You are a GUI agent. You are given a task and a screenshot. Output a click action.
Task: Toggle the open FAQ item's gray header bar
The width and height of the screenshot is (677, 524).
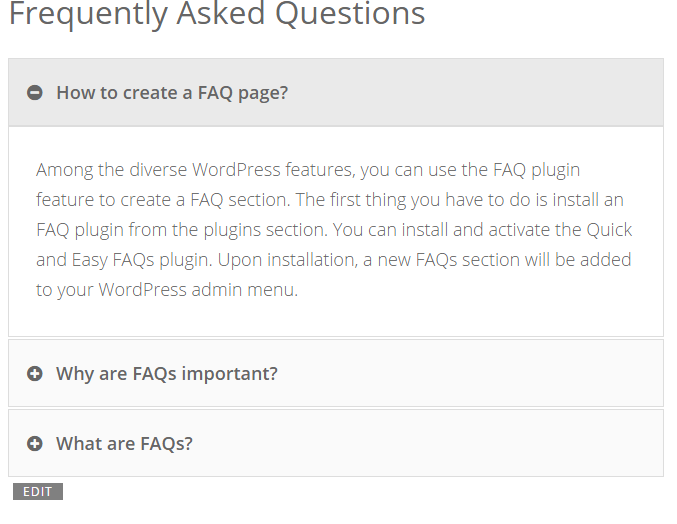click(x=336, y=92)
